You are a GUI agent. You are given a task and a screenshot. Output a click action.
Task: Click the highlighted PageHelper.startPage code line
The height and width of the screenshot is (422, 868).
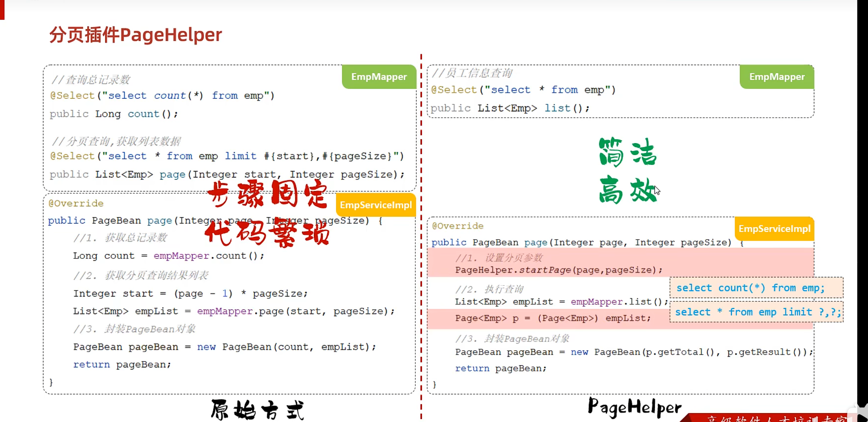(x=558, y=270)
